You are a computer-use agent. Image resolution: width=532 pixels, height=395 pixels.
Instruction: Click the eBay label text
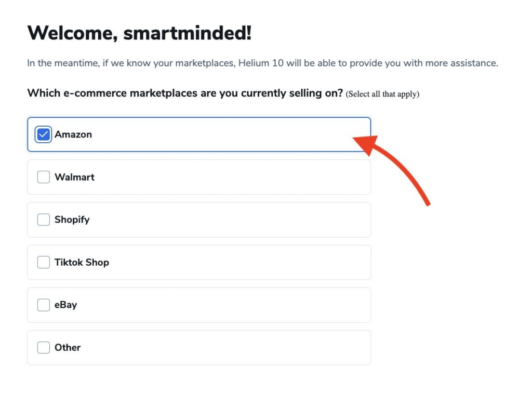(x=65, y=305)
